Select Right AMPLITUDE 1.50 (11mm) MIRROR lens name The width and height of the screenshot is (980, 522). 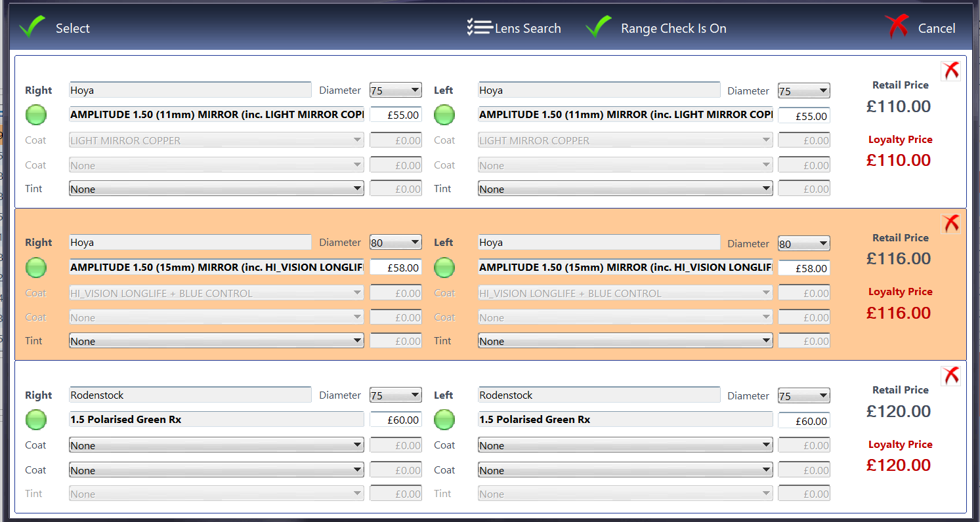(217, 114)
